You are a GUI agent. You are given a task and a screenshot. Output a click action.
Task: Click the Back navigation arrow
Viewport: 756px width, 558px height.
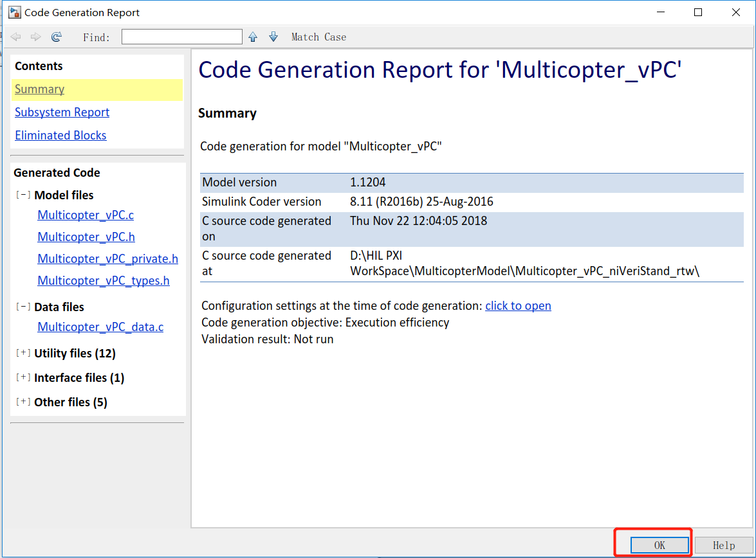click(15, 37)
